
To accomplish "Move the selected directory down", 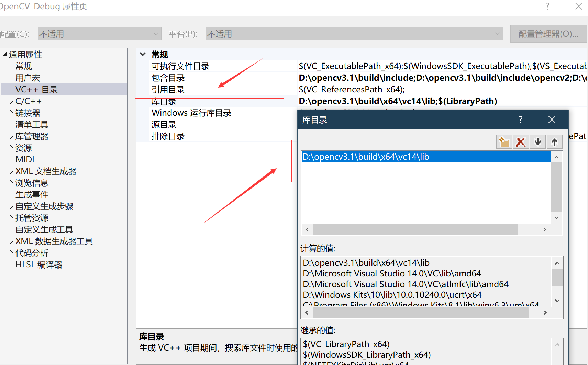I will tap(537, 141).
